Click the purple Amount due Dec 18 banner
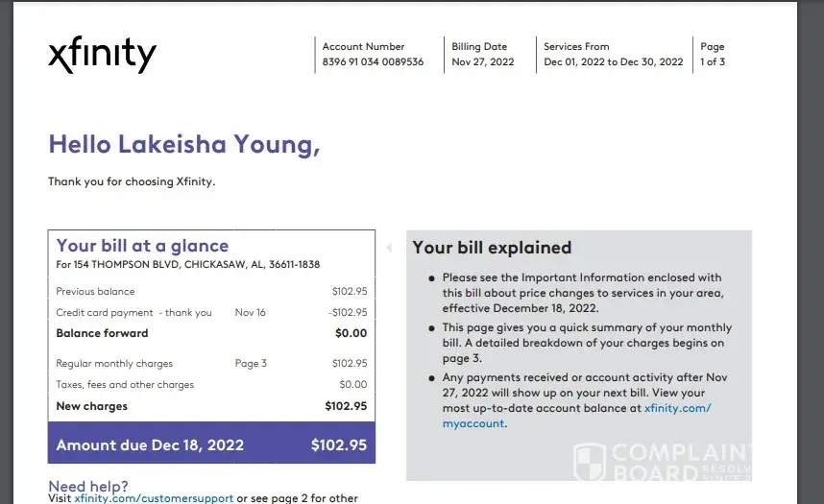 211,444
